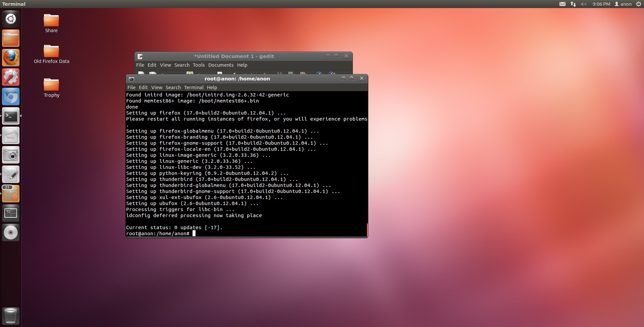Open the Chromium browser launcher icon
This screenshot has height=327, width=644.
(x=11, y=97)
